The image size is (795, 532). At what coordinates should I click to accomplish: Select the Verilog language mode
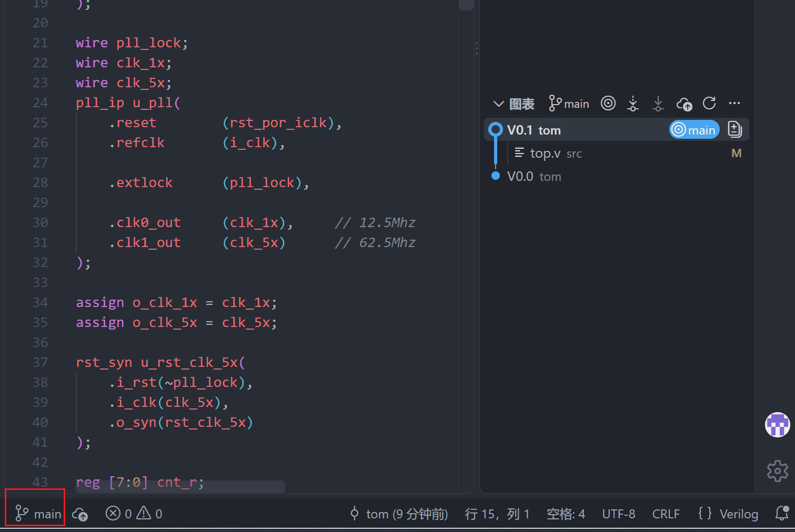(728, 514)
